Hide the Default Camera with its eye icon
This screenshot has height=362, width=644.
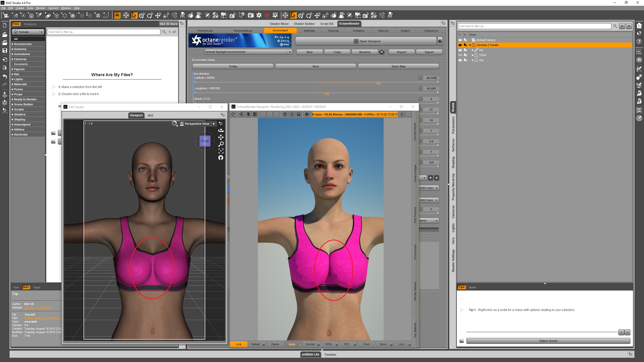point(460,40)
